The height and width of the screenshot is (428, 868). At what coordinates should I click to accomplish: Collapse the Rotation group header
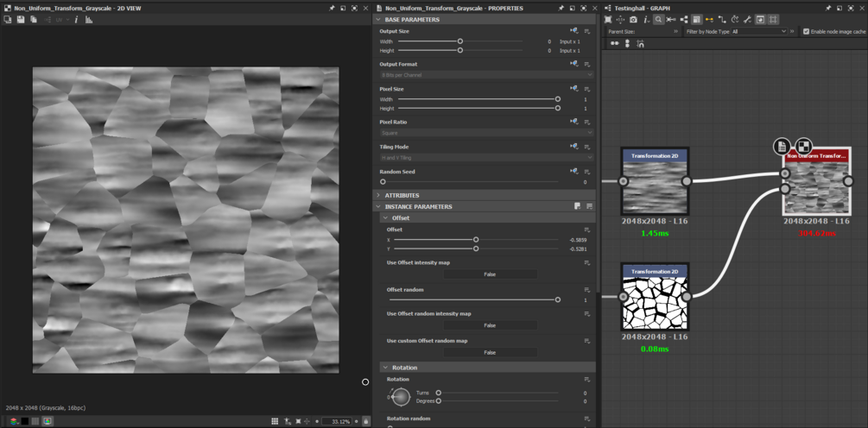tap(386, 368)
